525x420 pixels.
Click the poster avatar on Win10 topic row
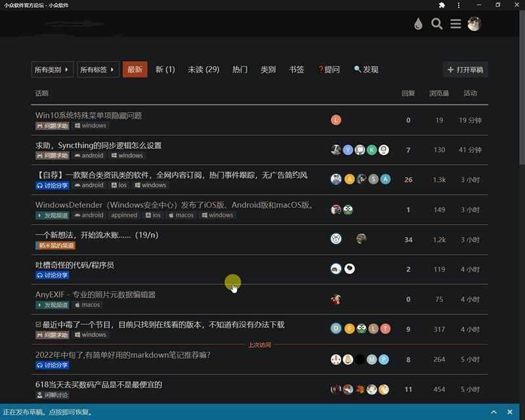tap(336, 120)
